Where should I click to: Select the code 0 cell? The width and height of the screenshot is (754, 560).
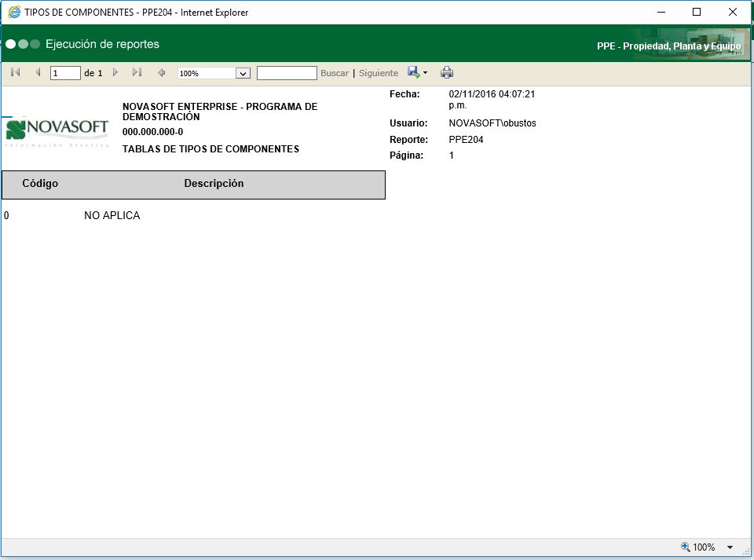(x=6, y=215)
